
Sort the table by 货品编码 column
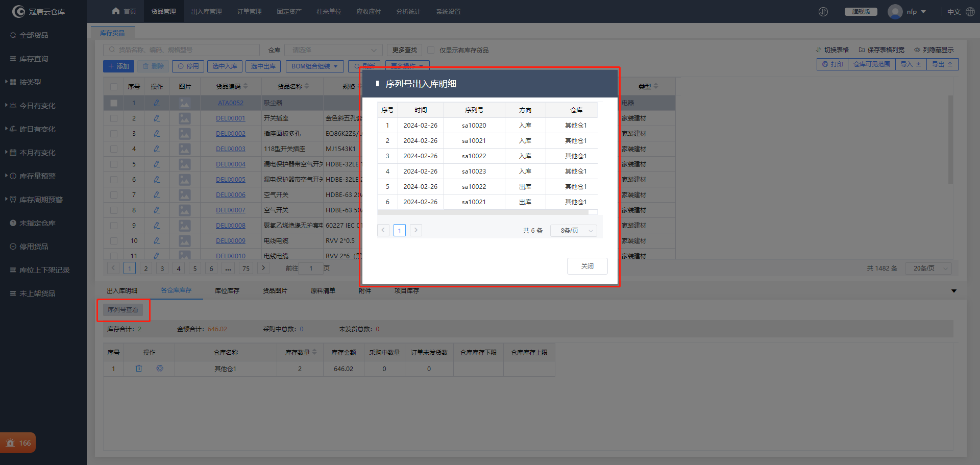coord(246,86)
